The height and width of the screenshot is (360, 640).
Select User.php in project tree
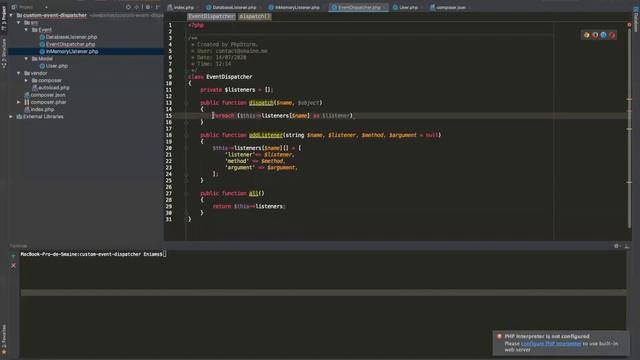57,66
